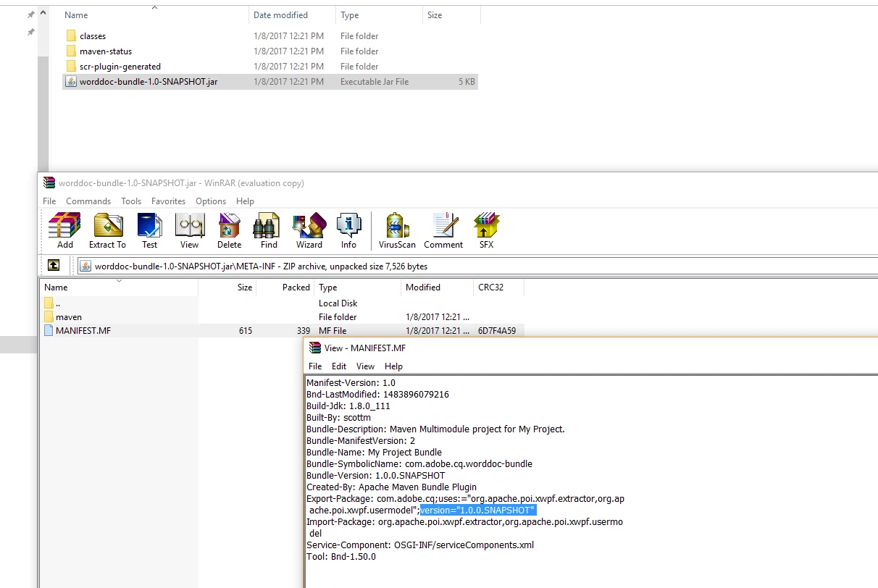Click the top pin icon in Explorer sidebar
The height and width of the screenshot is (588, 878).
pyautogui.click(x=30, y=14)
